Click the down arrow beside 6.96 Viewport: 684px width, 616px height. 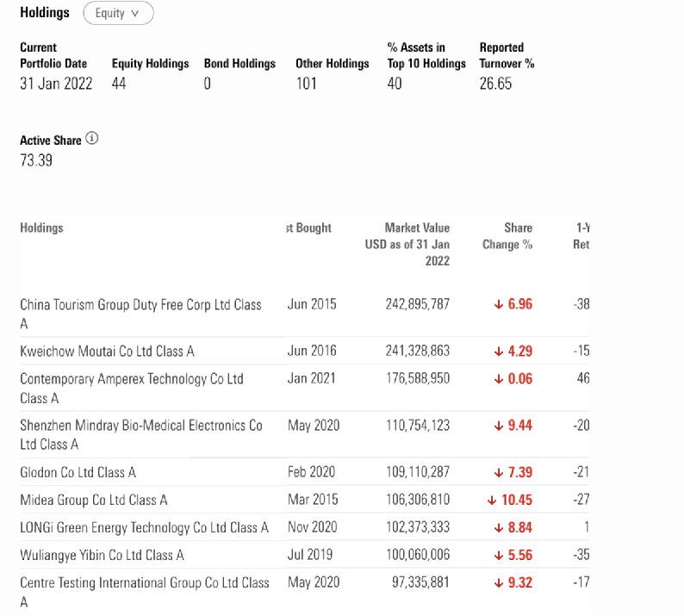coord(498,305)
